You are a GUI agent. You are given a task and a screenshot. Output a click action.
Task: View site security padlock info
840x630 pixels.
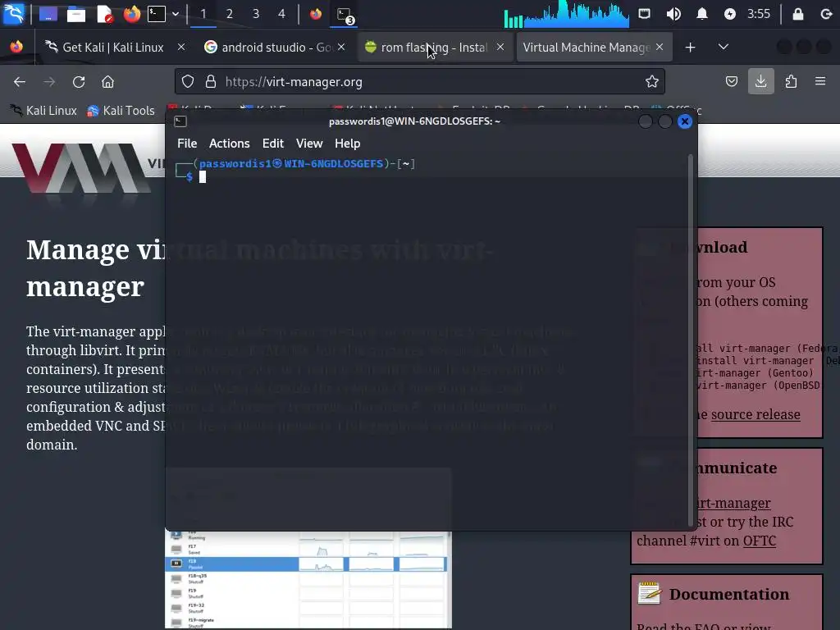tap(211, 81)
